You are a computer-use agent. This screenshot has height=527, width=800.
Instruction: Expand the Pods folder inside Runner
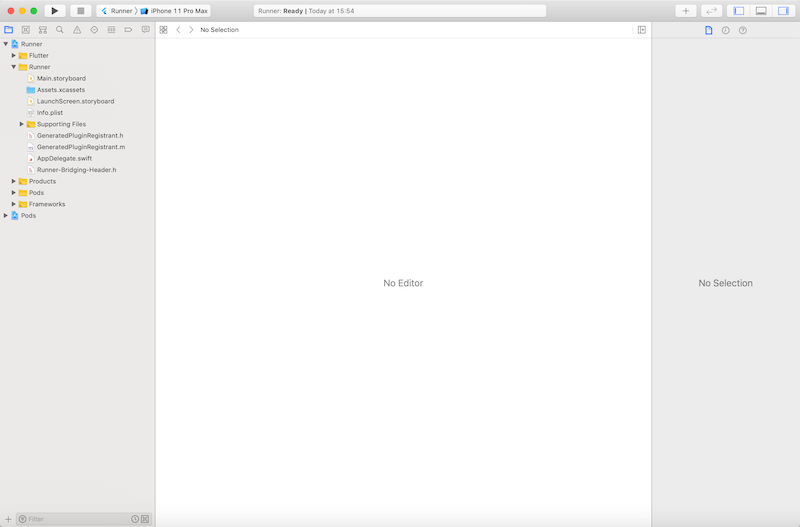pyautogui.click(x=14, y=192)
